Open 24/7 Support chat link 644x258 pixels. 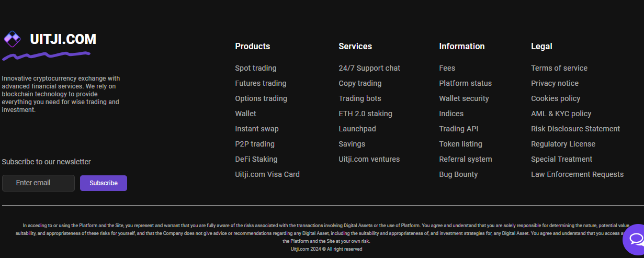point(369,68)
